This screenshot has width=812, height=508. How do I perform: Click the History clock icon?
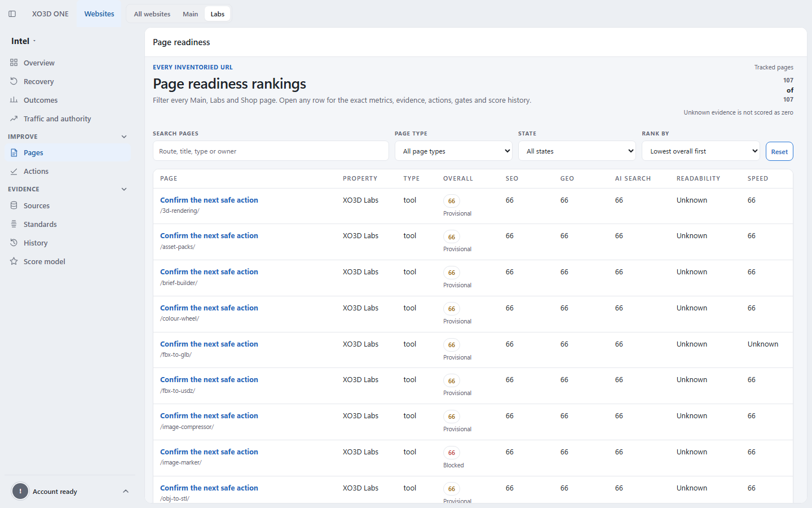pyautogui.click(x=14, y=243)
